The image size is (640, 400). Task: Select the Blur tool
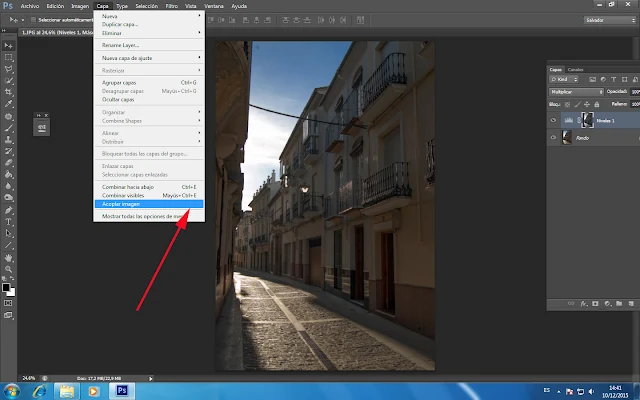9,186
